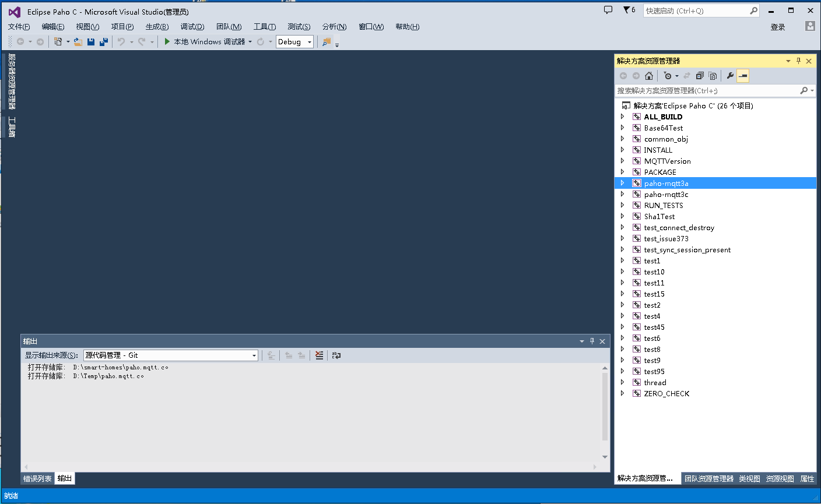Click the Output panel vertical scrollbar thumb
This screenshot has width=821, height=504.
(x=605, y=407)
